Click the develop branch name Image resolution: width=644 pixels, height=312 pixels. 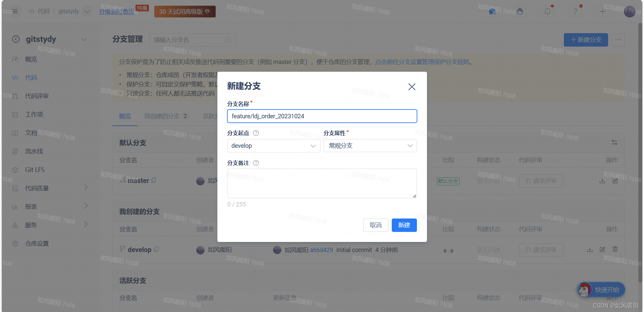point(140,250)
